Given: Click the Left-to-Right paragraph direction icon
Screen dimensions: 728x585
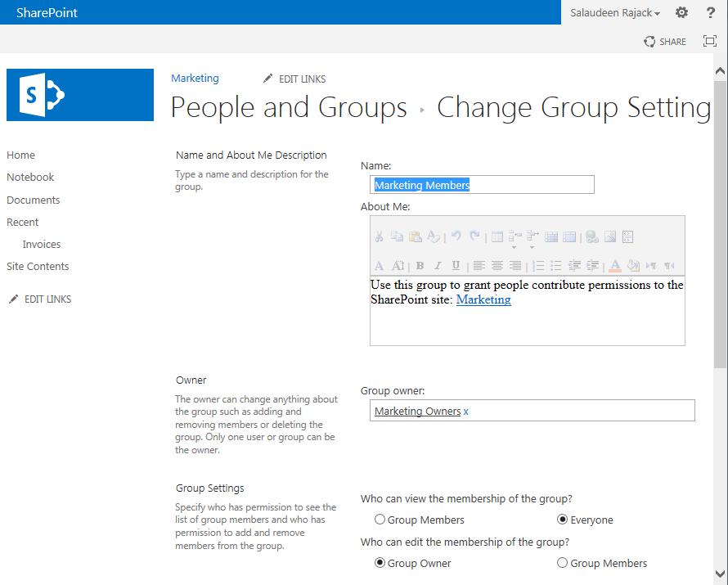Looking at the screenshot, I should [651, 266].
